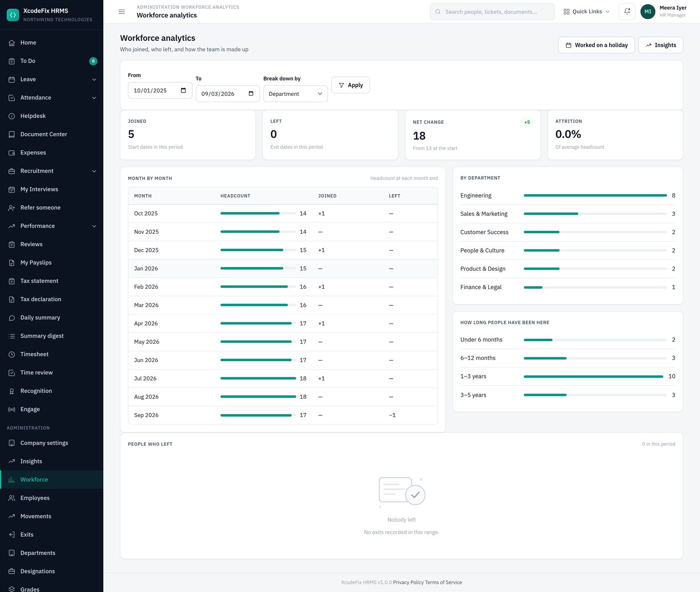Image resolution: width=700 pixels, height=592 pixels.
Task: Open Departments in the sidebar
Action: (x=52, y=553)
